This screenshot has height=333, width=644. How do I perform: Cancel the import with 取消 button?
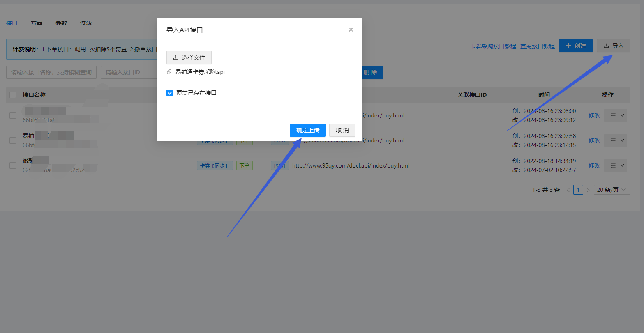tap(342, 130)
